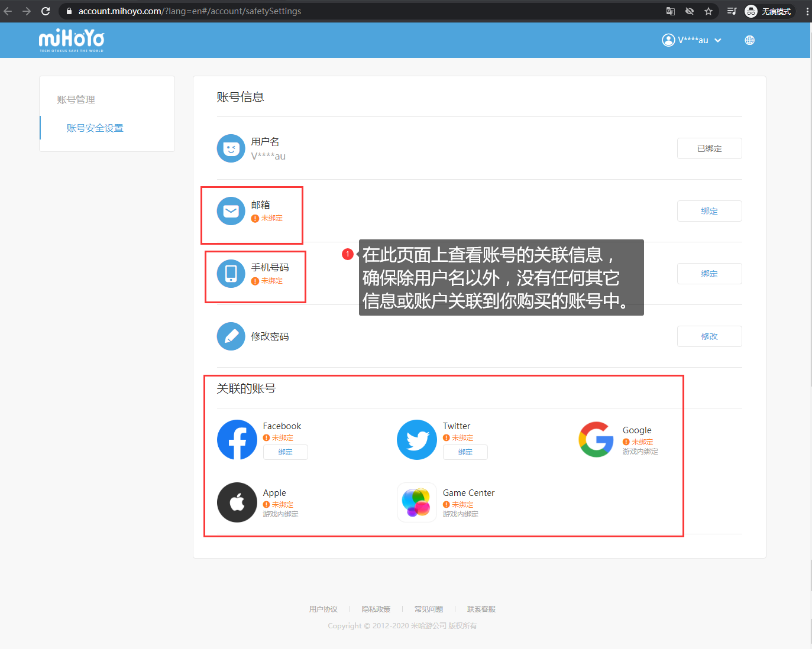Click the 账号安全设置 sidebar item
812x649 pixels.
95,128
